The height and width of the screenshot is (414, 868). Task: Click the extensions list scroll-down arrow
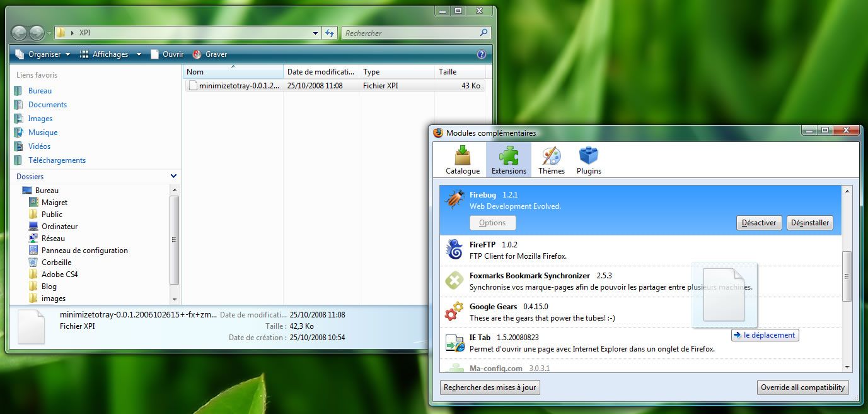(x=847, y=367)
